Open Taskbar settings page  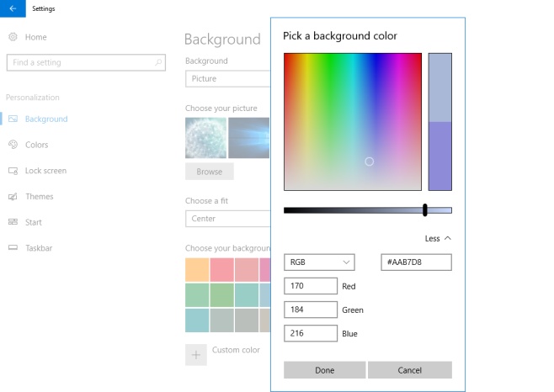[39, 248]
